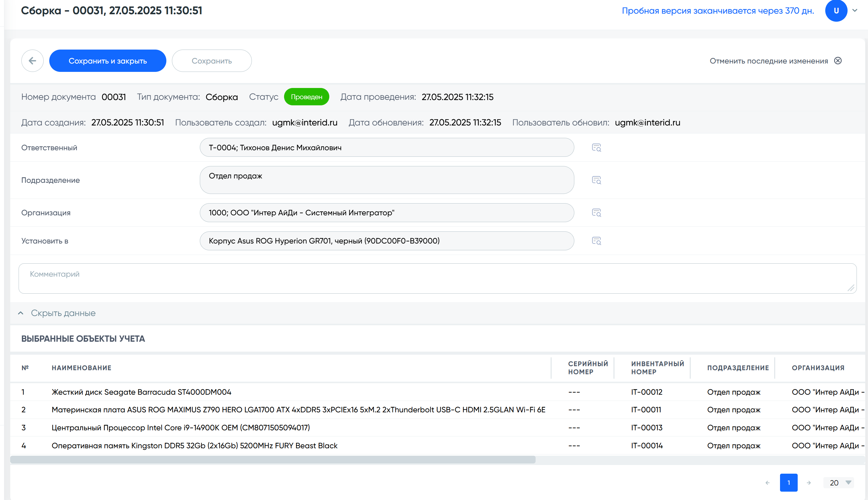Click the horizontal table scrollbar

click(x=273, y=459)
